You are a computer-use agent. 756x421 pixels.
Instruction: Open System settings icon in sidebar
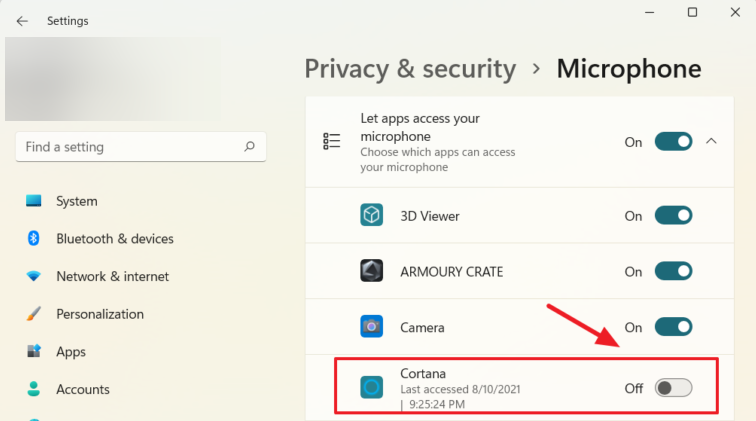point(33,201)
